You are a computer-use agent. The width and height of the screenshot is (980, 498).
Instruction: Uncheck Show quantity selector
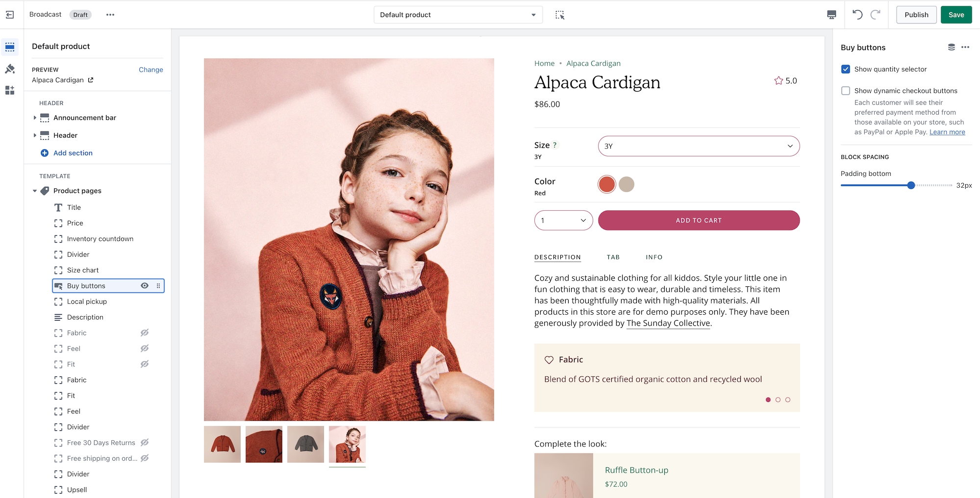click(846, 69)
